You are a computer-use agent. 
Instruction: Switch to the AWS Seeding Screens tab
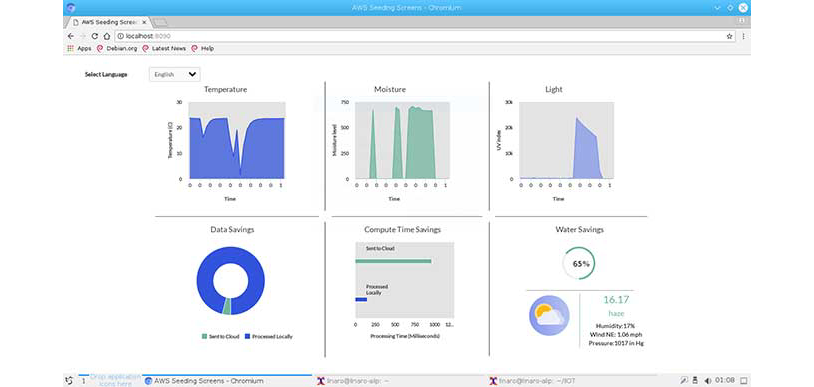click(108, 22)
